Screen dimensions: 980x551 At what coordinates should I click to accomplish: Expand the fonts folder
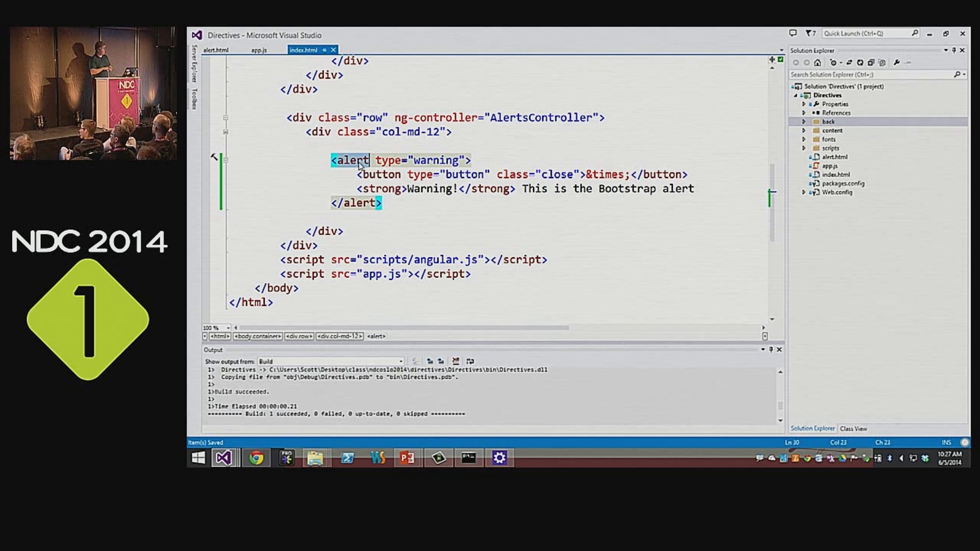click(x=804, y=139)
